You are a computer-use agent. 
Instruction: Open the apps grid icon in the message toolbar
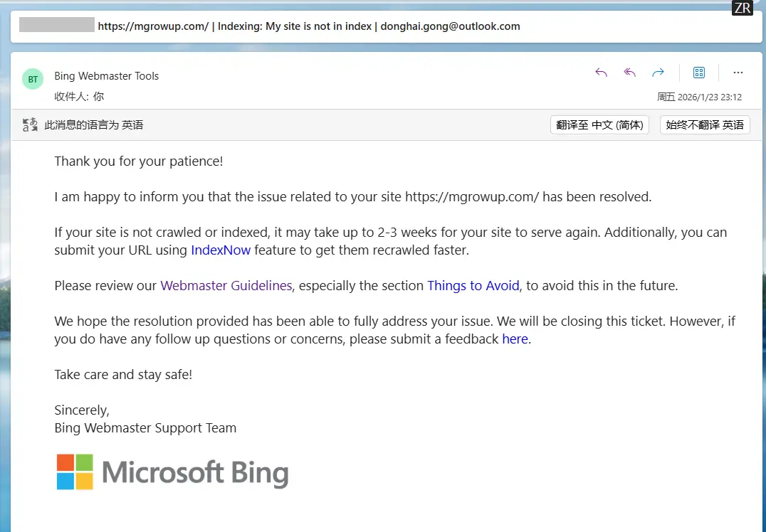click(x=699, y=73)
